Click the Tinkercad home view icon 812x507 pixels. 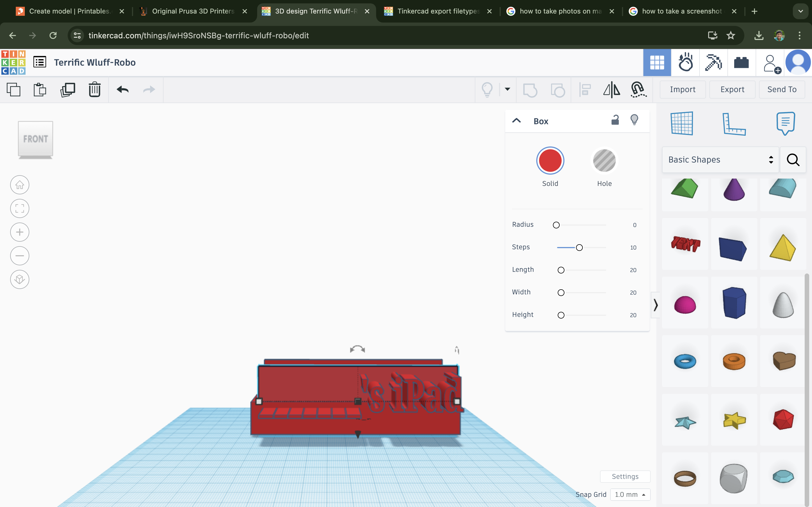tap(19, 184)
